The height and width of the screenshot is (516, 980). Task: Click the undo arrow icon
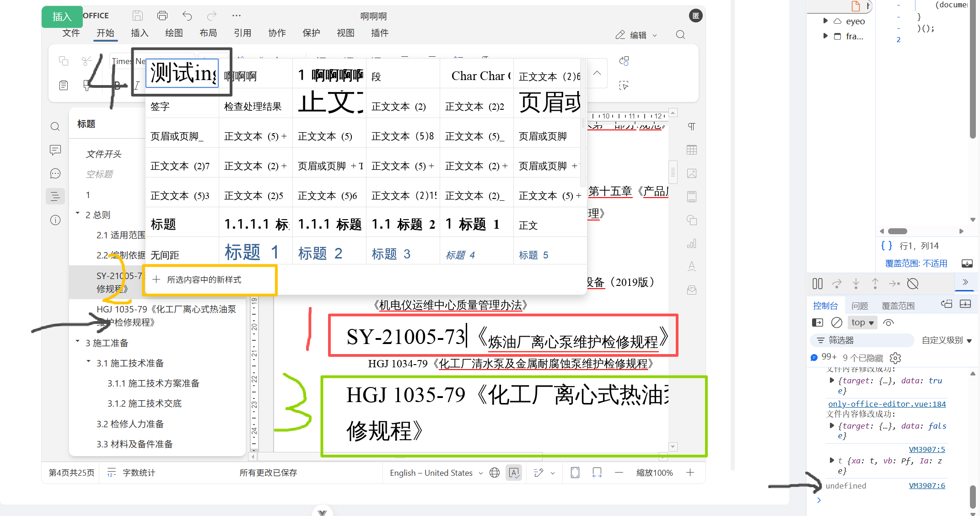point(187,16)
